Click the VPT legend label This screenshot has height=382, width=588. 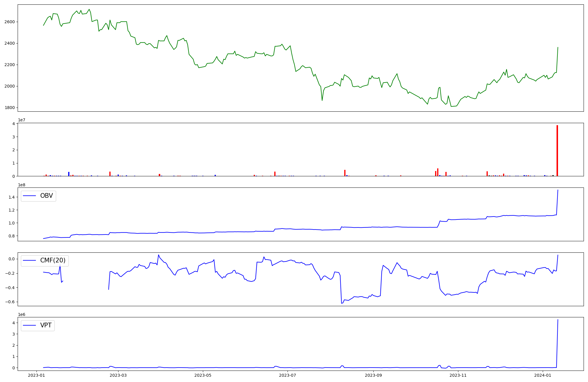pyautogui.click(x=46, y=325)
